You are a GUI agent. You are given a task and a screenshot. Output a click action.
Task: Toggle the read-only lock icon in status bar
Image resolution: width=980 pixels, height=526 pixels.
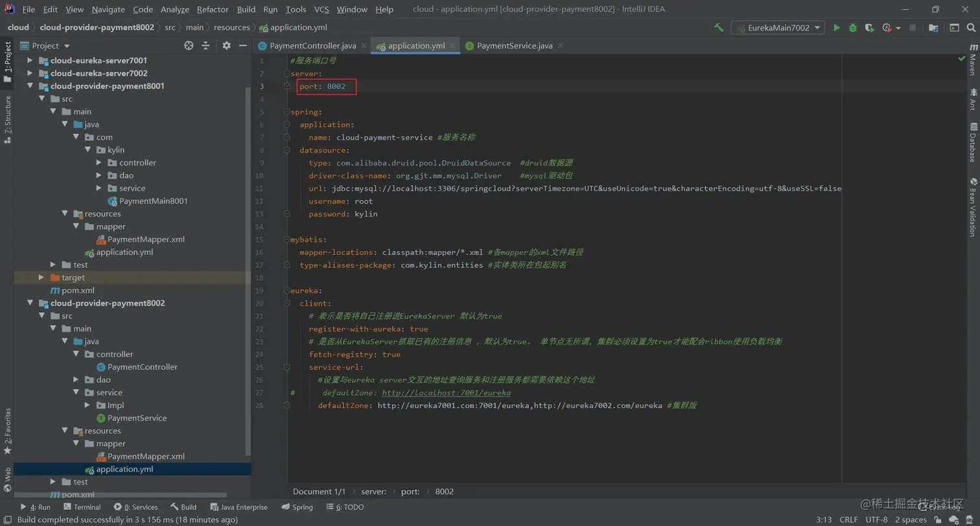(x=939, y=520)
